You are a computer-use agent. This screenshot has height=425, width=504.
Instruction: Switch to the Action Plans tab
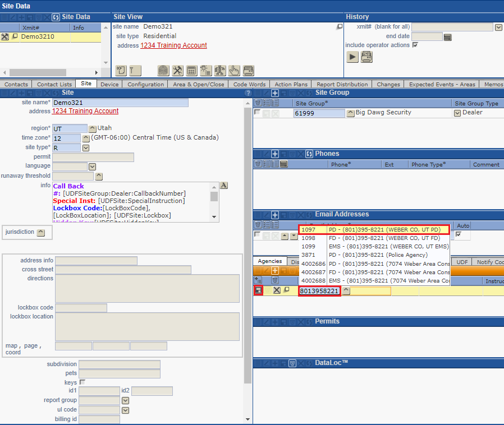click(291, 84)
